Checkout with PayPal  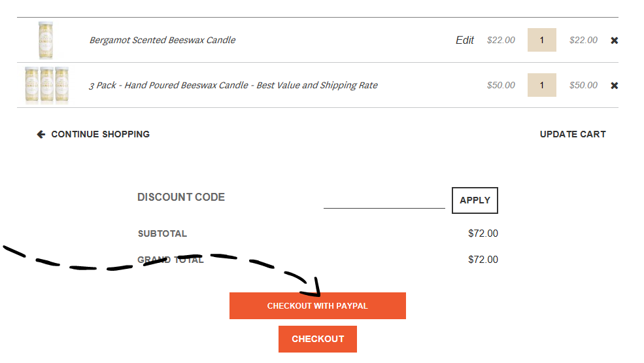318,306
